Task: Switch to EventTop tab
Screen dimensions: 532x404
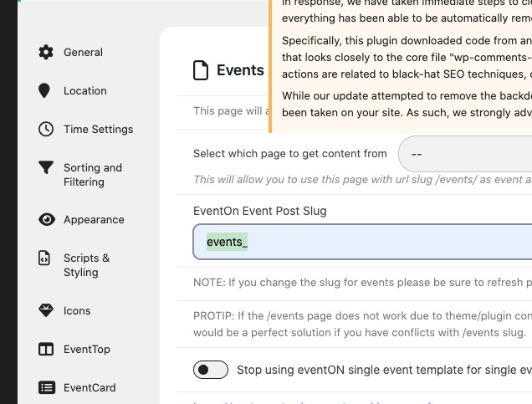Action: (87, 349)
